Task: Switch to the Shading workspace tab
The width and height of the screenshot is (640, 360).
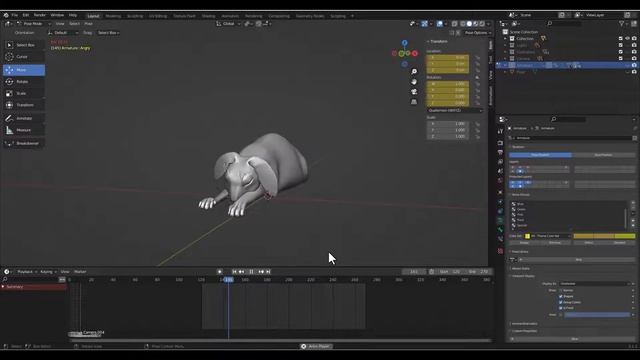Action: coord(208,16)
